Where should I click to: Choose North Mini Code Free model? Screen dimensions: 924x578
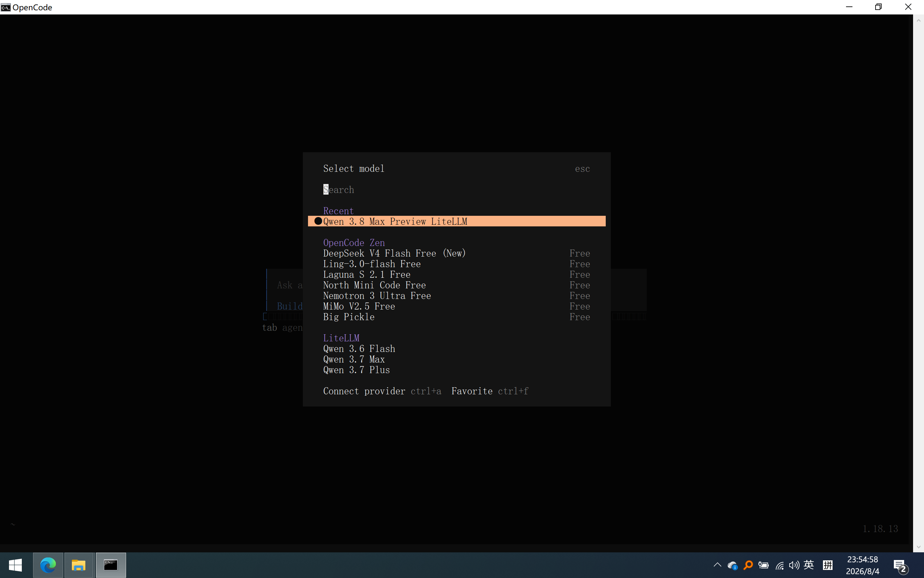pyautogui.click(x=457, y=285)
